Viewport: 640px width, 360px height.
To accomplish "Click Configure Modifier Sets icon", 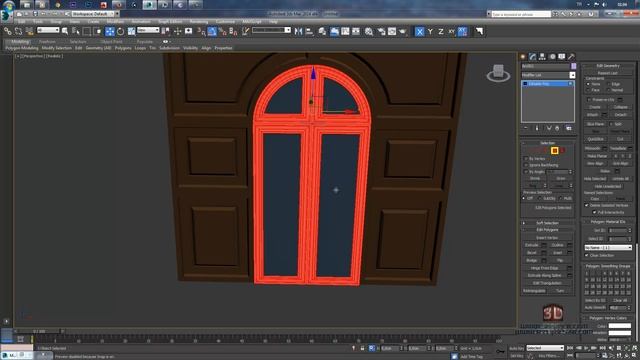I will click(569, 128).
